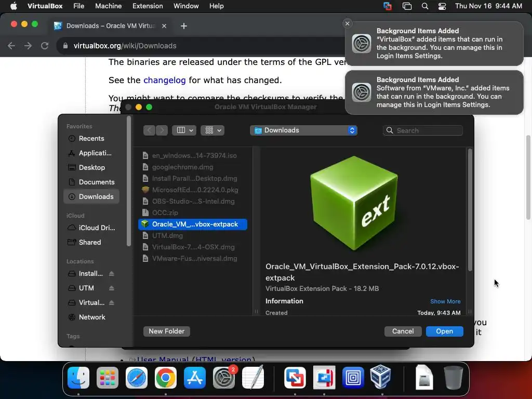The image size is (532, 399).
Task: Click the googlechrome.dmg file row
Action: click(193, 167)
